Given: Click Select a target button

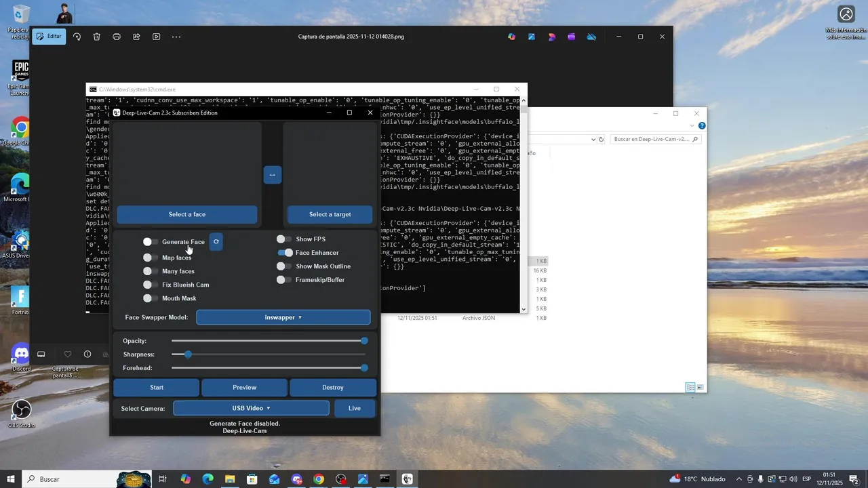Looking at the screenshot, I should (x=330, y=214).
